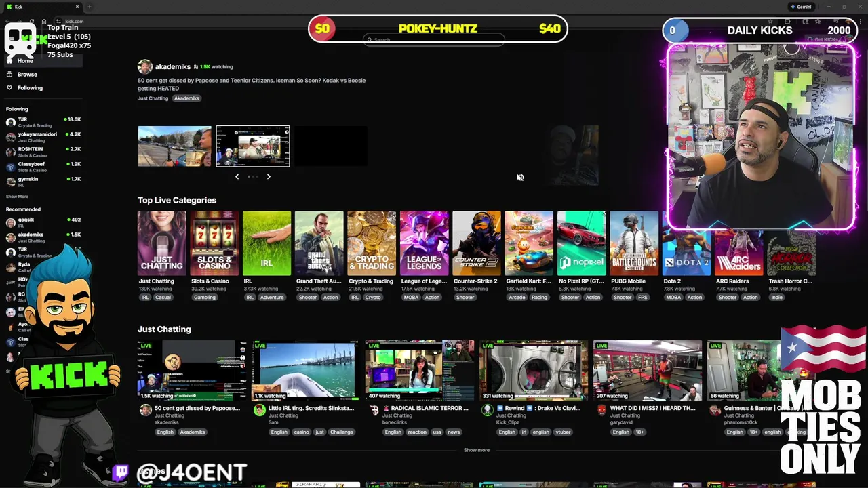This screenshot has width=868, height=488.
Task: Open the ROSHTEIN channel avatar
Action: click(x=11, y=152)
